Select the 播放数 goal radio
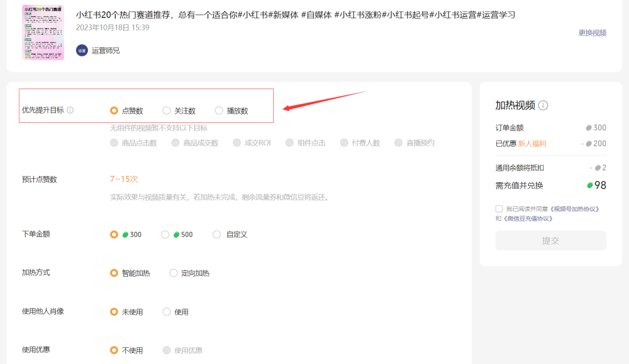This screenshot has width=629, height=364. [x=218, y=110]
